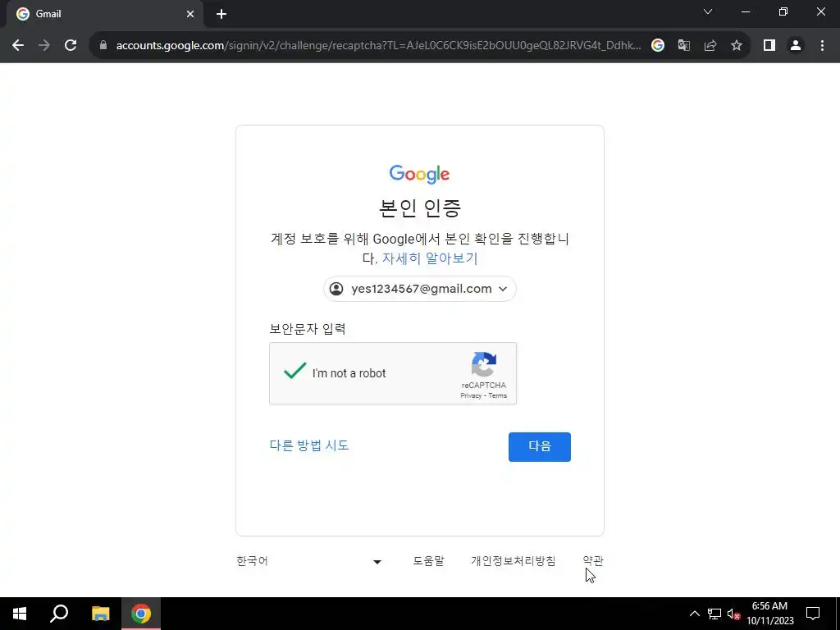
Task: Click the 보안문자 입력 label
Action: pos(308,328)
